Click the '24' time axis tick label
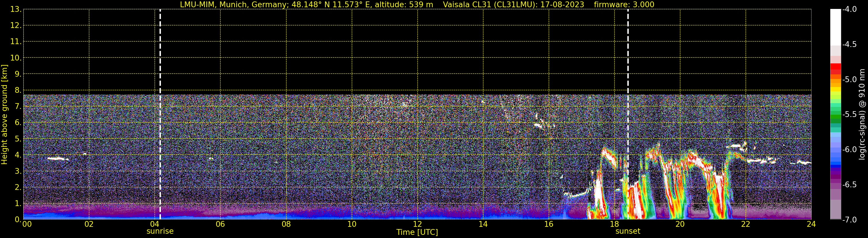This screenshot has width=868, height=238. 811,224
